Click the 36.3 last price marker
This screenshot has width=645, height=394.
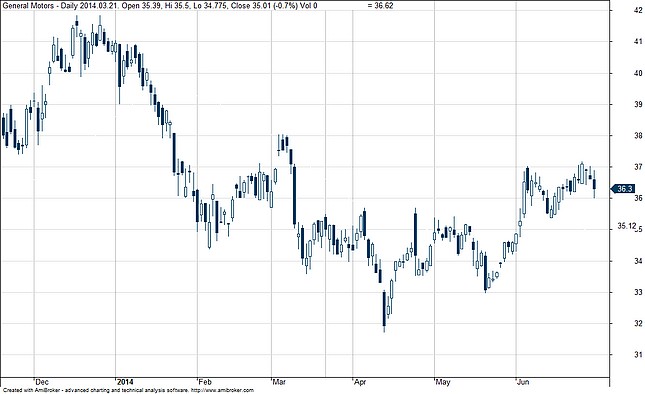(624, 189)
